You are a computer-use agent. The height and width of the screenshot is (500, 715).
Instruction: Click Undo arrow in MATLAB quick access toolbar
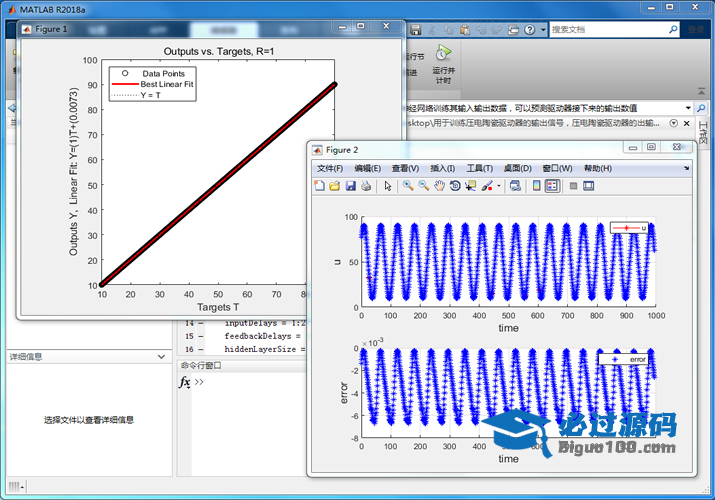click(481, 30)
